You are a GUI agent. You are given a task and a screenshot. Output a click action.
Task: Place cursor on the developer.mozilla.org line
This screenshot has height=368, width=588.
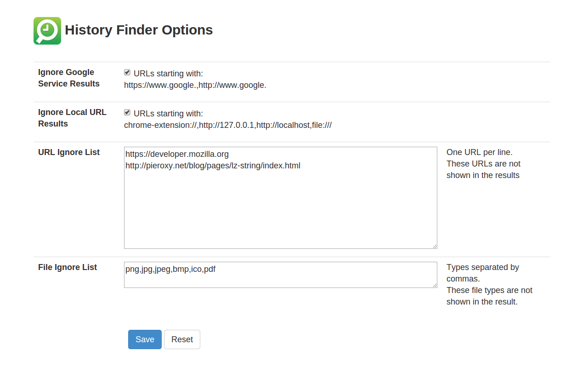point(177,154)
